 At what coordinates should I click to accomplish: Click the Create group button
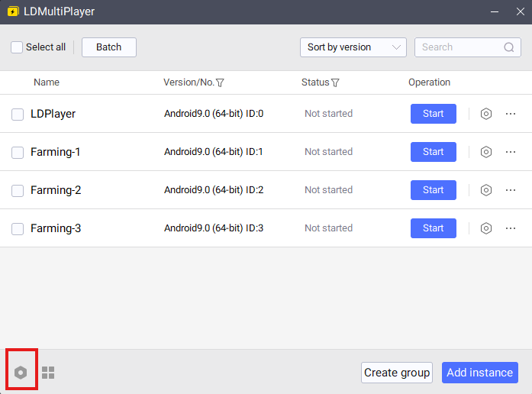(397, 373)
